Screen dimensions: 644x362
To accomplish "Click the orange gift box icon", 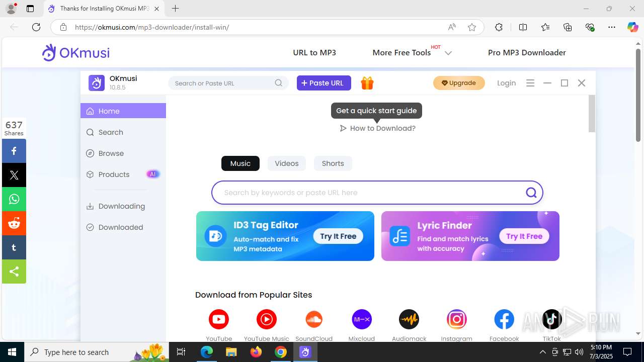I will point(367,83).
